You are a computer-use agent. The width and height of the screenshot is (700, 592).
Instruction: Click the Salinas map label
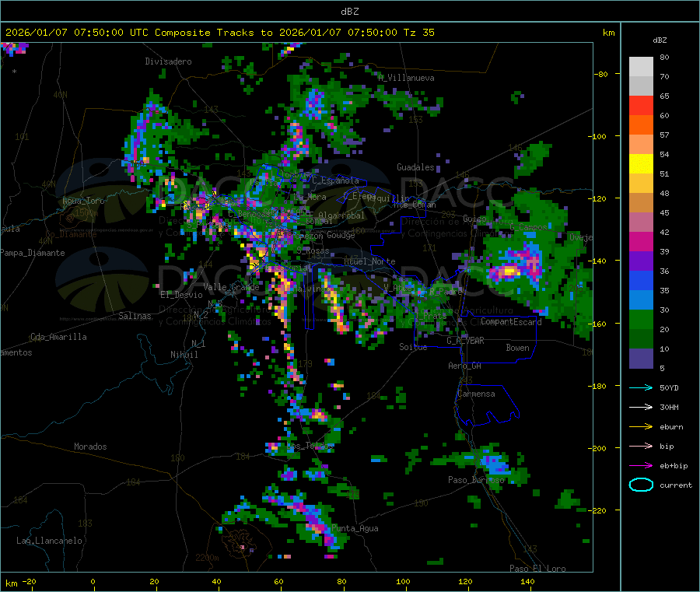pos(135,316)
